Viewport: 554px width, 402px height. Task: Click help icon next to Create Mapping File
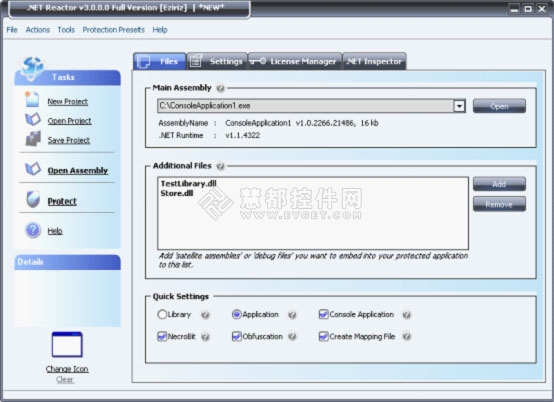pyautogui.click(x=407, y=337)
